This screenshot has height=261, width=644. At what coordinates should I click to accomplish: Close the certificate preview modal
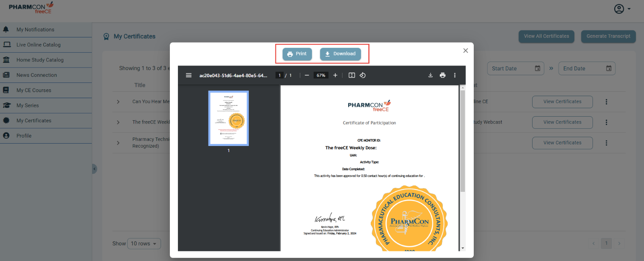(x=465, y=51)
